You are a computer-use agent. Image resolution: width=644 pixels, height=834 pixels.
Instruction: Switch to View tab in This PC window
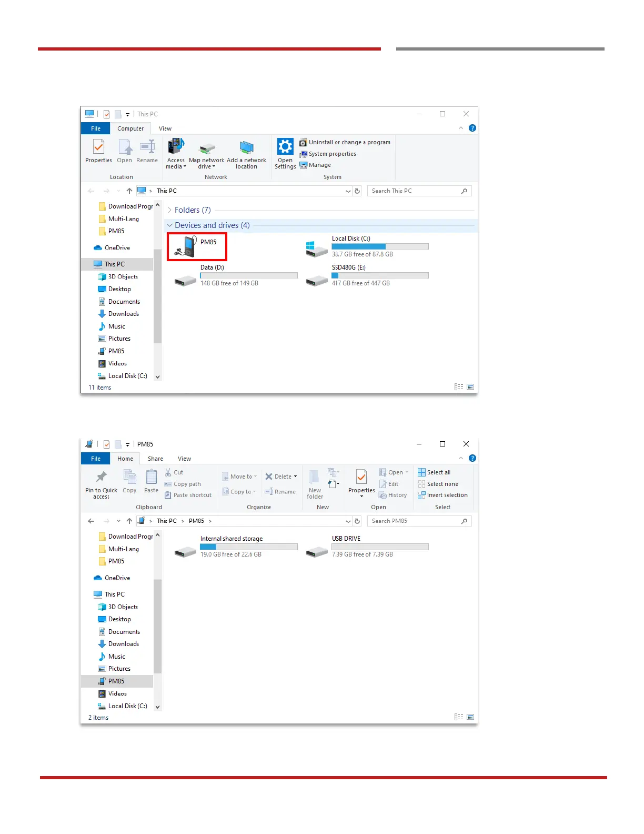[165, 128]
